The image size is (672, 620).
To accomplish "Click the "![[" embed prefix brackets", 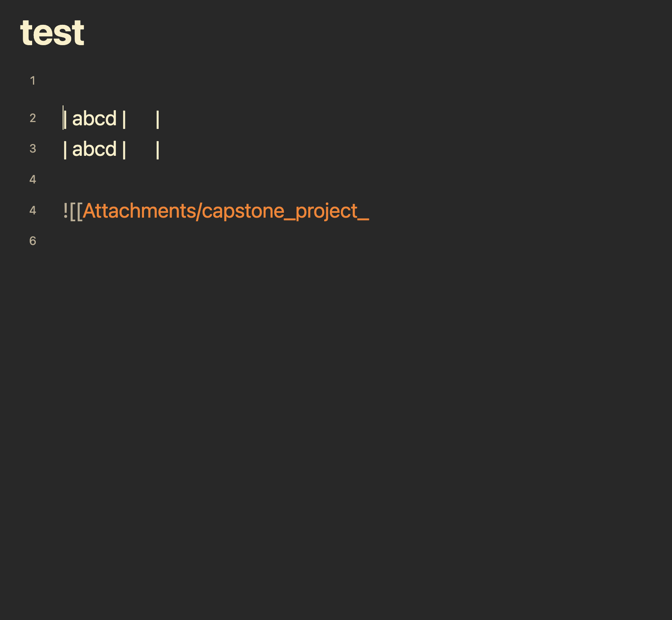I will point(73,211).
